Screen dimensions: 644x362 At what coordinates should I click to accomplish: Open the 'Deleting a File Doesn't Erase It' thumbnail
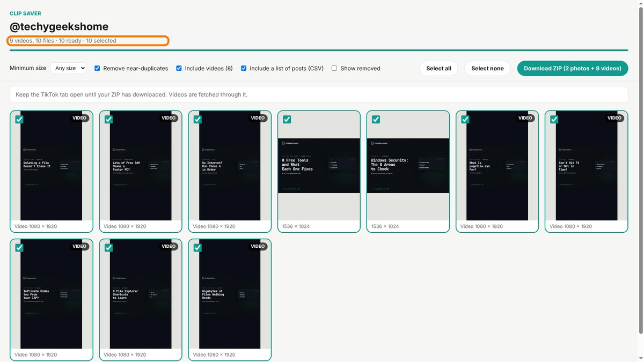tap(52, 166)
